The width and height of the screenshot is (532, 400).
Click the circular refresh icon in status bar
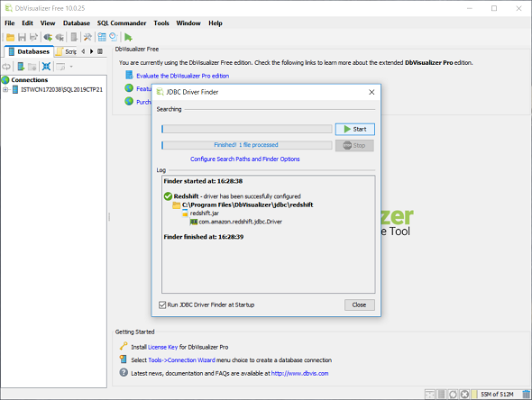point(453,394)
